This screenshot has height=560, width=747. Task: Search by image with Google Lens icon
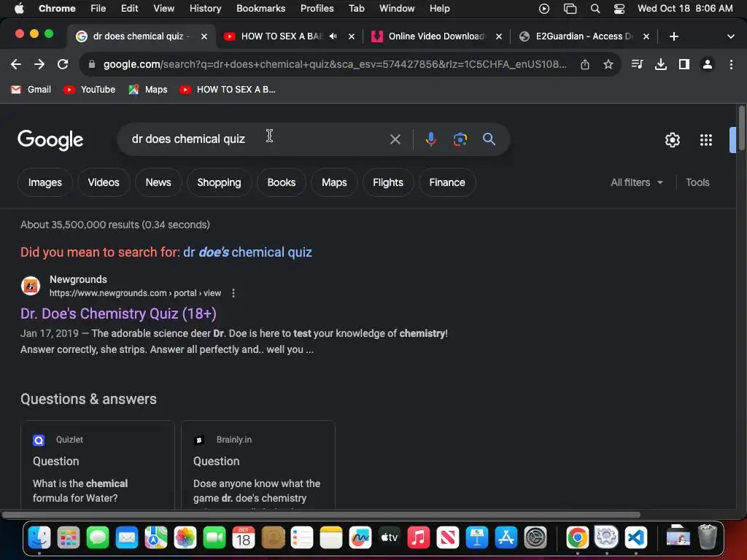pyautogui.click(x=460, y=139)
